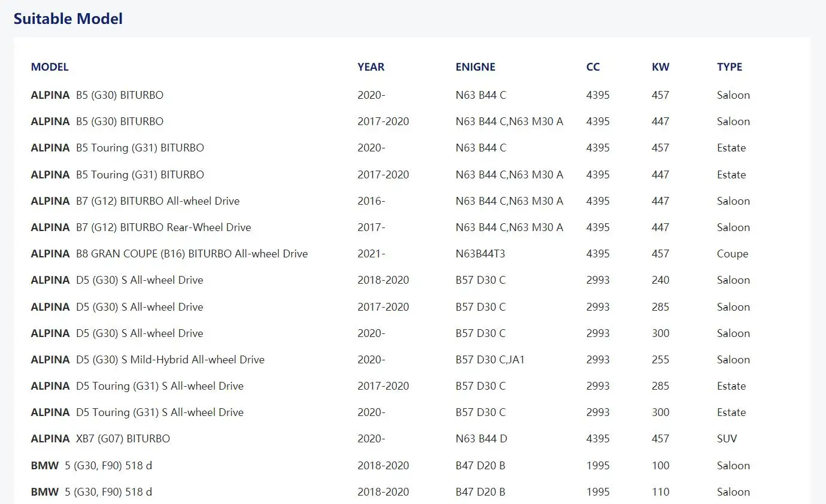This screenshot has height=504, width=826.
Task: Select CC value 4395 in XB7 row
Action: tap(598, 439)
